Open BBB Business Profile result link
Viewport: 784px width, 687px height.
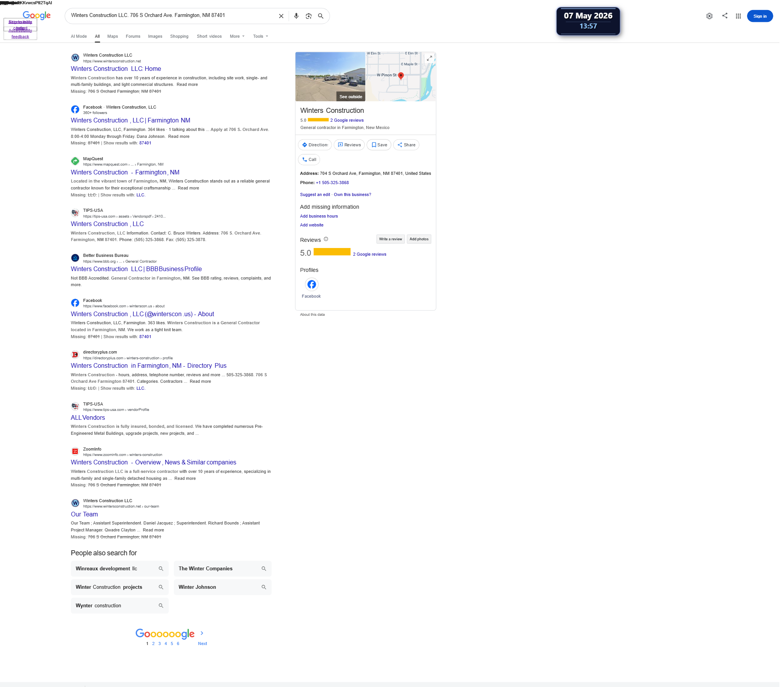[136, 269]
